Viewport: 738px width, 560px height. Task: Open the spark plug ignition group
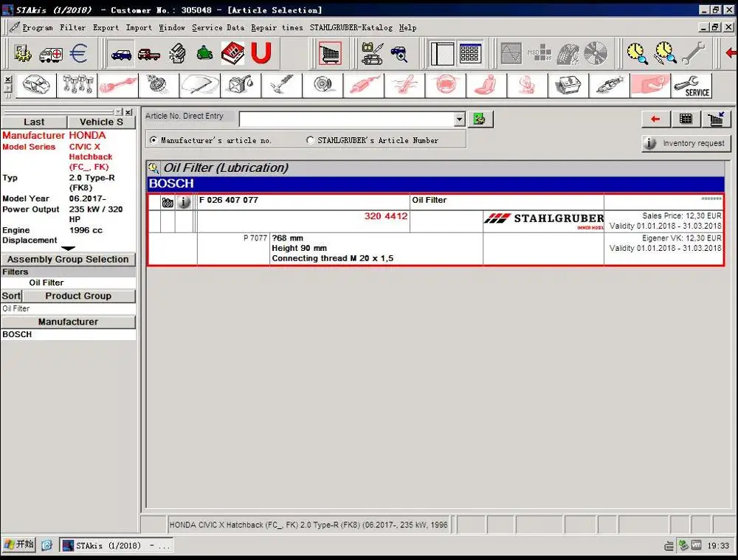coord(610,86)
